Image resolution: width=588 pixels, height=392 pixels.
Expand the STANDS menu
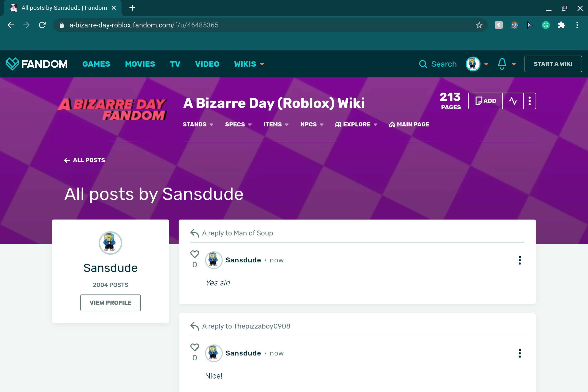198,124
